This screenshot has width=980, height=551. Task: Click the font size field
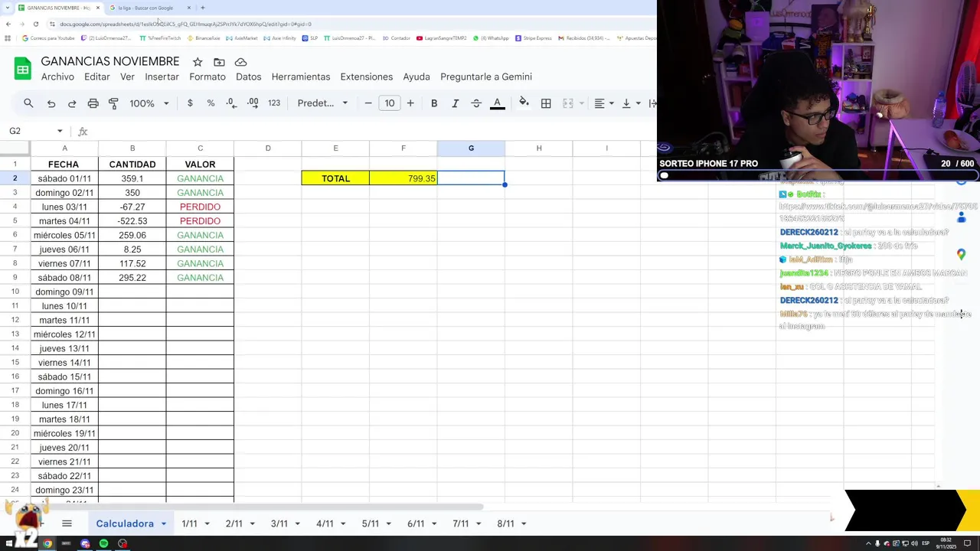[390, 103]
